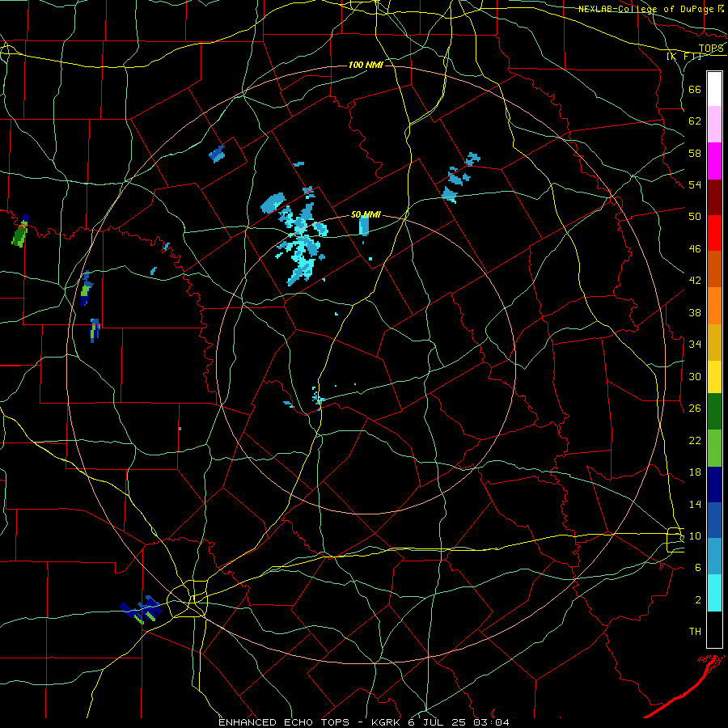Click the 03:04 timestamp in caption
Screen dimensions: 728x728
click(x=491, y=722)
